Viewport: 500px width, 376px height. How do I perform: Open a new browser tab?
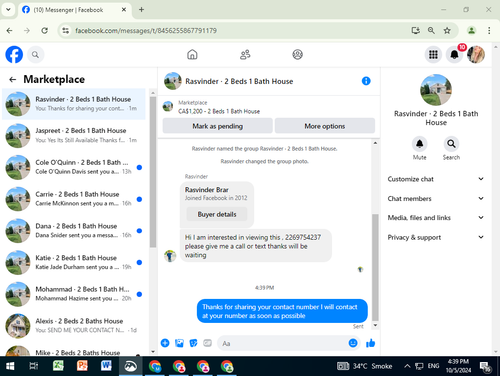tap(141, 10)
